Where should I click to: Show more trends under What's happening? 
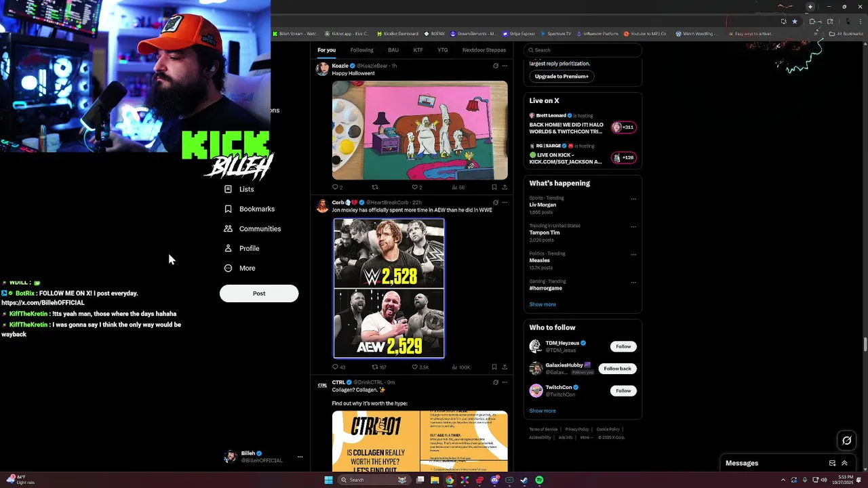(542, 304)
